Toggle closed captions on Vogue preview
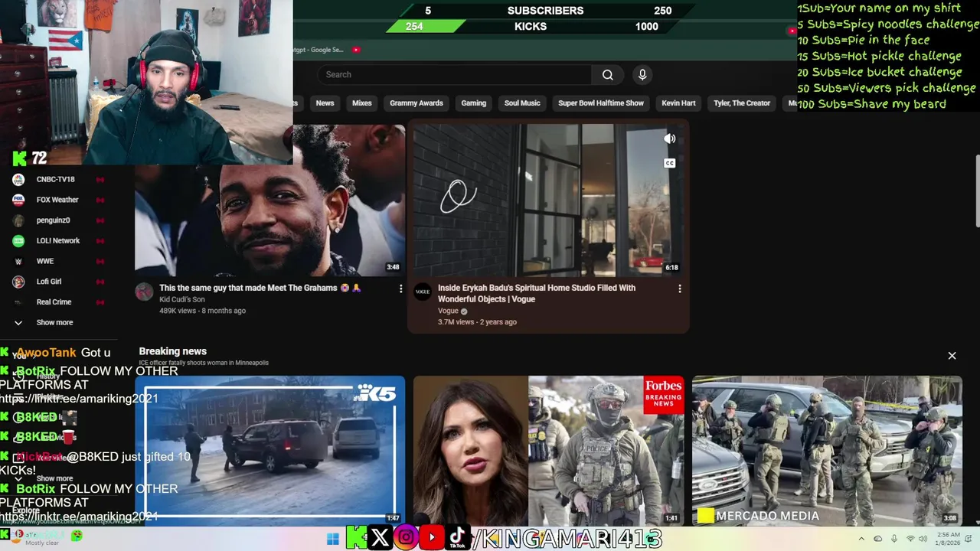 [x=669, y=163]
